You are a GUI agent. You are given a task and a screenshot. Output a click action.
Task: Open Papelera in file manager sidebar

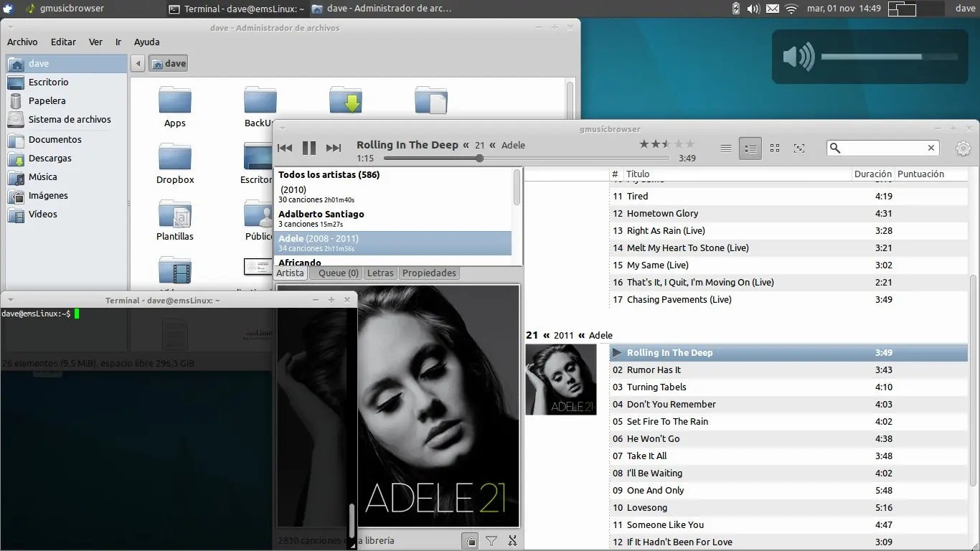(67, 101)
